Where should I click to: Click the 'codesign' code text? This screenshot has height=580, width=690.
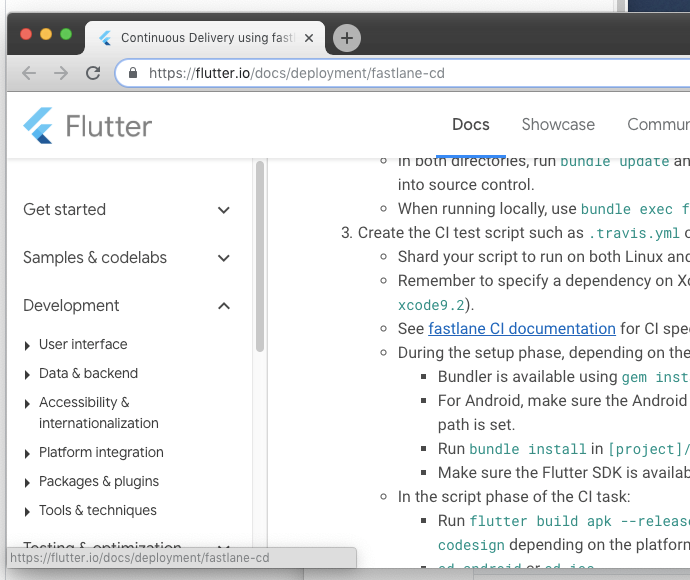471,545
